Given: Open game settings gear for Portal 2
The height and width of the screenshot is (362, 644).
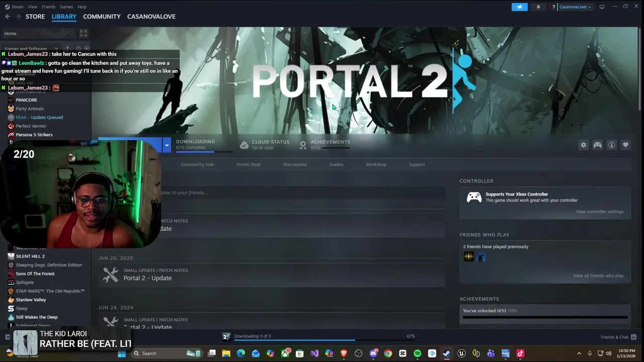Looking at the screenshot, I should pos(584,145).
